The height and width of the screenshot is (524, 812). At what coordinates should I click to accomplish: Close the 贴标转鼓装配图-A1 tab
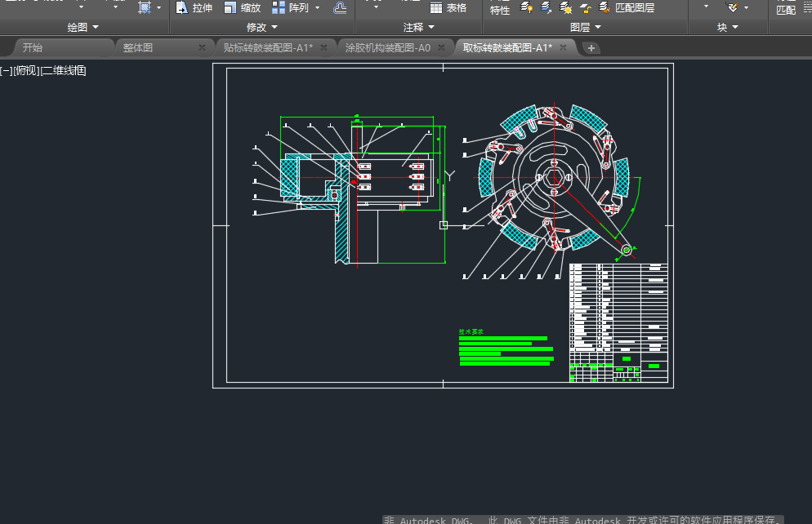pyautogui.click(x=323, y=48)
